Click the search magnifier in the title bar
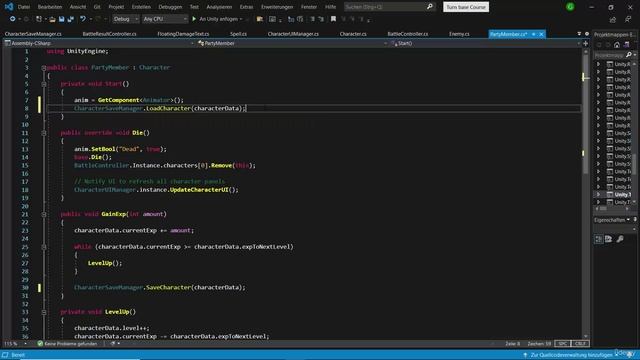Screen dimensions: 640x360 429,7
